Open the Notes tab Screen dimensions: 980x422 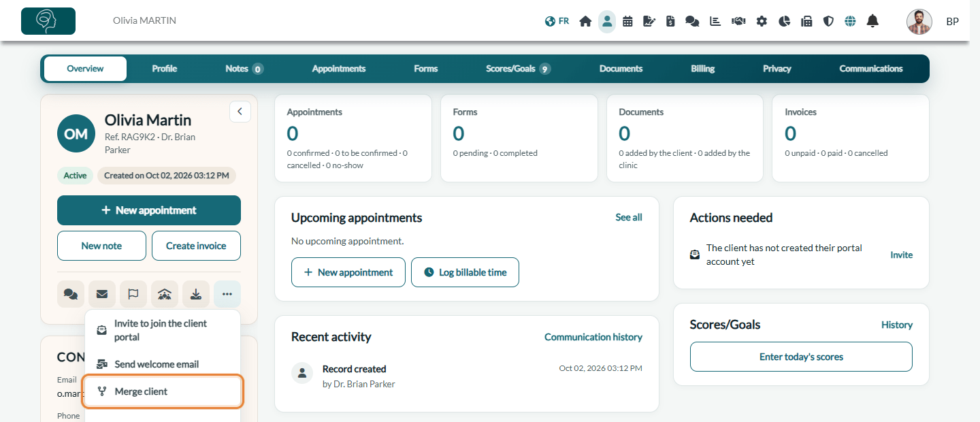coord(244,69)
